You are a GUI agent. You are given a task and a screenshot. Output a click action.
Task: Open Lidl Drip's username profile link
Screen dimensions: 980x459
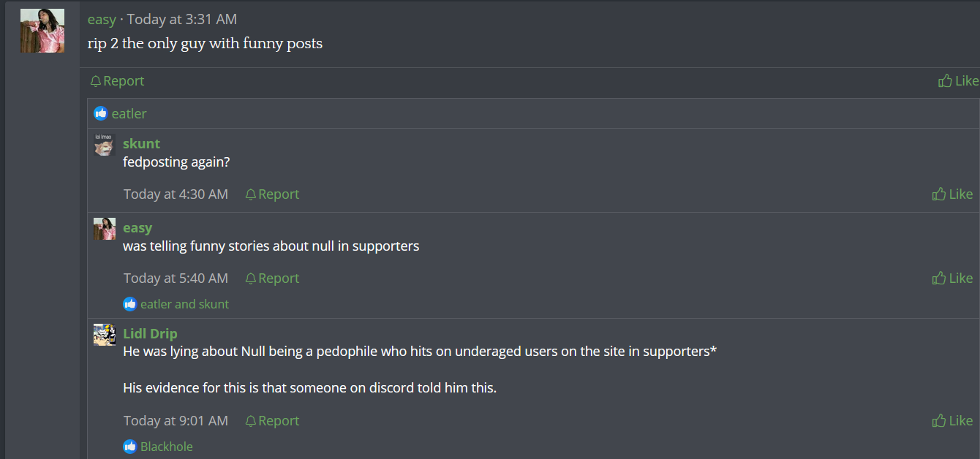pyautogui.click(x=150, y=333)
